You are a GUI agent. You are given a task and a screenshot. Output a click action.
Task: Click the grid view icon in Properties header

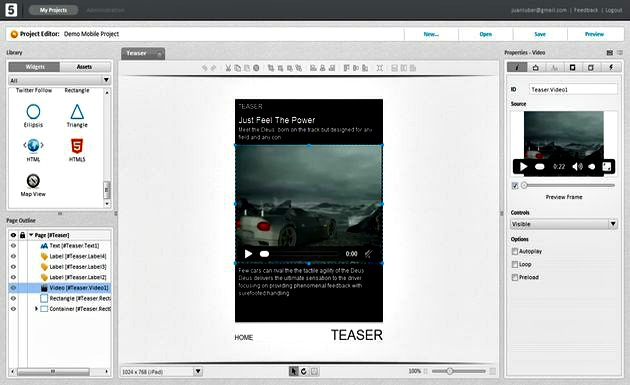610,53
